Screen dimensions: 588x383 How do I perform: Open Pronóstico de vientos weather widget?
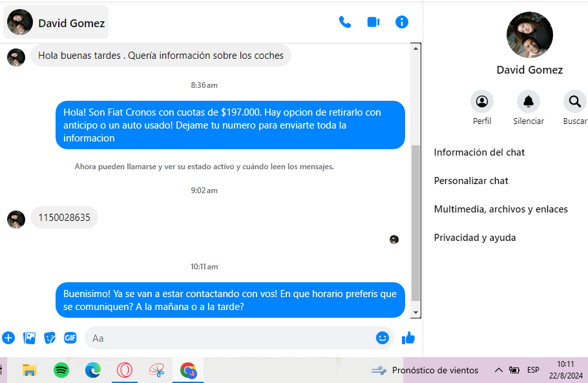pyautogui.click(x=425, y=370)
